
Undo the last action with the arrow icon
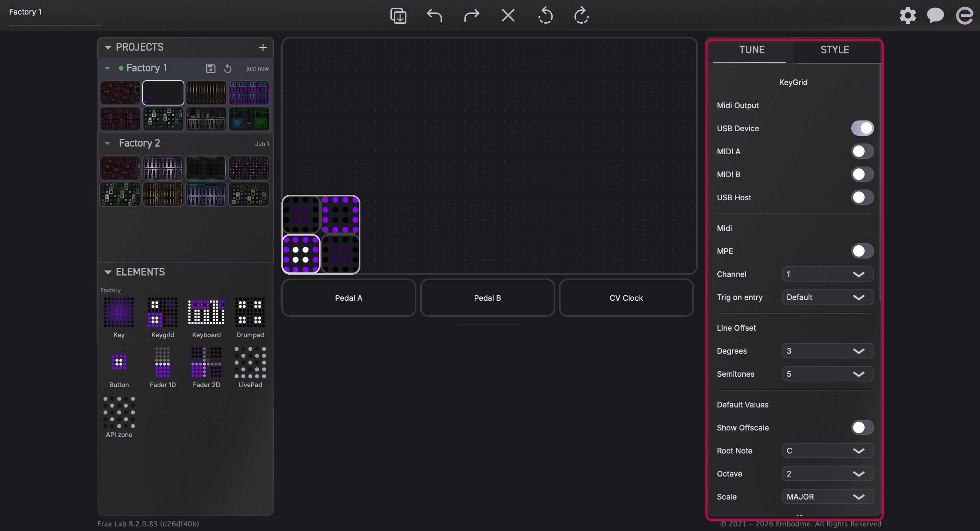point(434,16)
